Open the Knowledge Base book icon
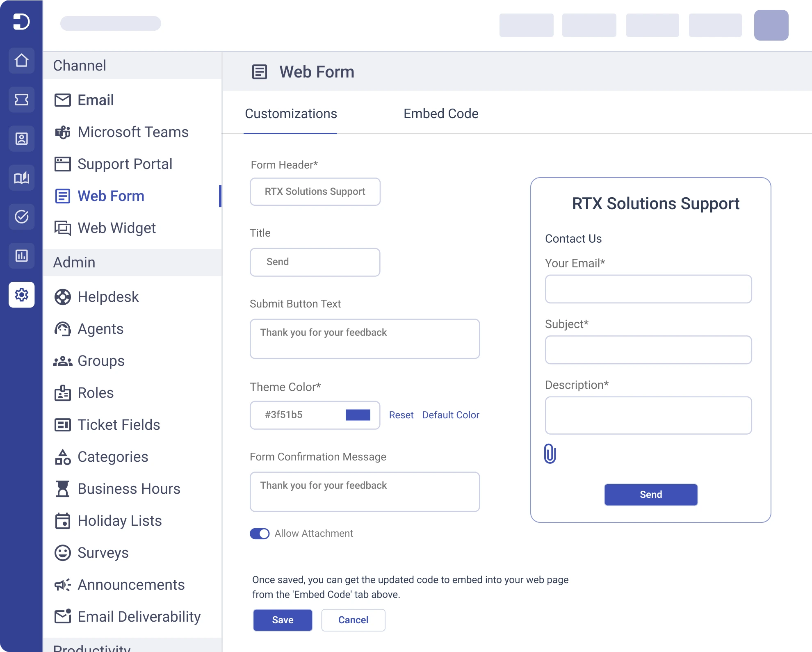Viewport: 812px width, 652px height. (21, 178)
